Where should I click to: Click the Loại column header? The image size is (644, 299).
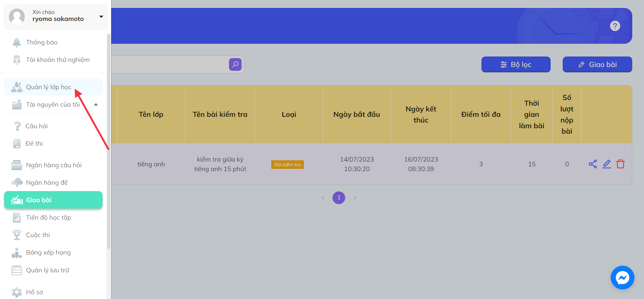click(289, 114)
